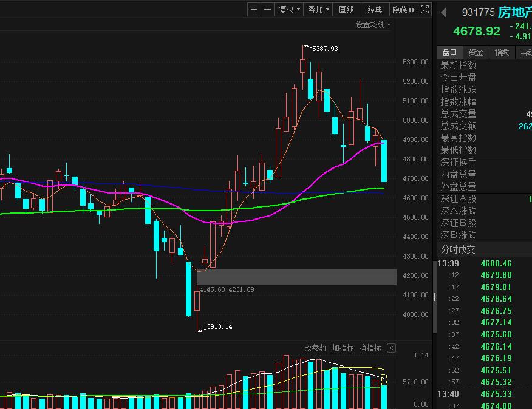Click the 5710.00 volume axis label
Image resolution: width=532 pixels, height=409 pixels.
click(415, 382)
